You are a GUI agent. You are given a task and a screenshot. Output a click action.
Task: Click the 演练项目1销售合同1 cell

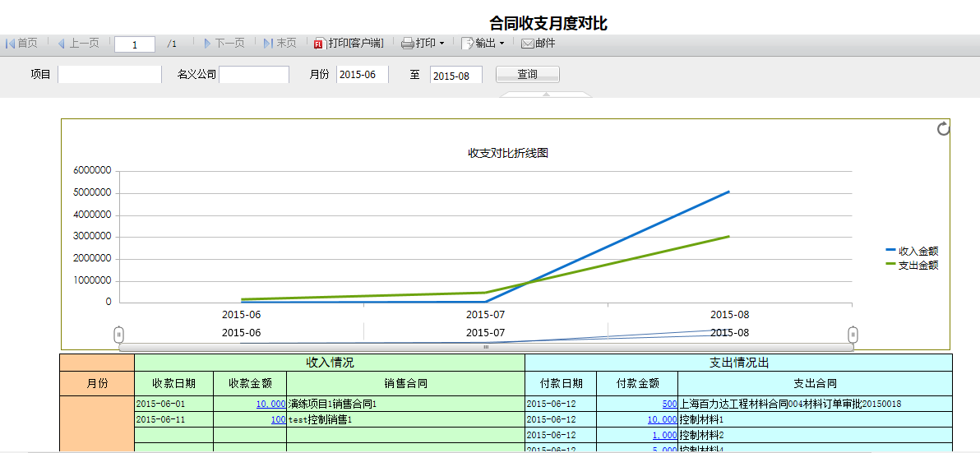click(405, 404)
